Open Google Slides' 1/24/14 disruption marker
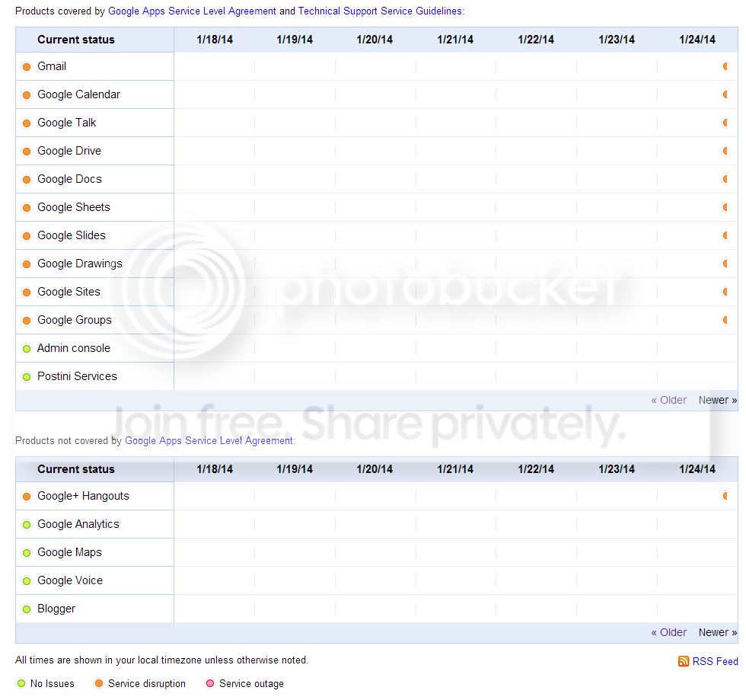Viewport: 746px width, 700px height. click(x=725, y=235)
